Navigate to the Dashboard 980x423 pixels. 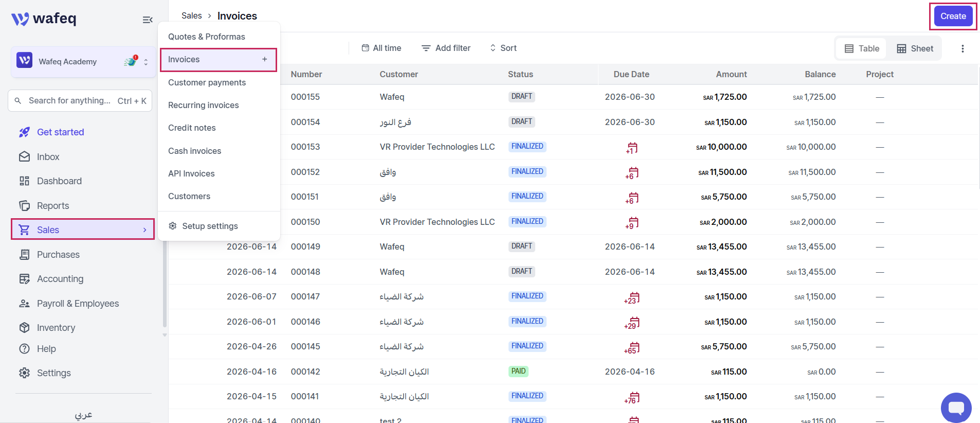59,181
